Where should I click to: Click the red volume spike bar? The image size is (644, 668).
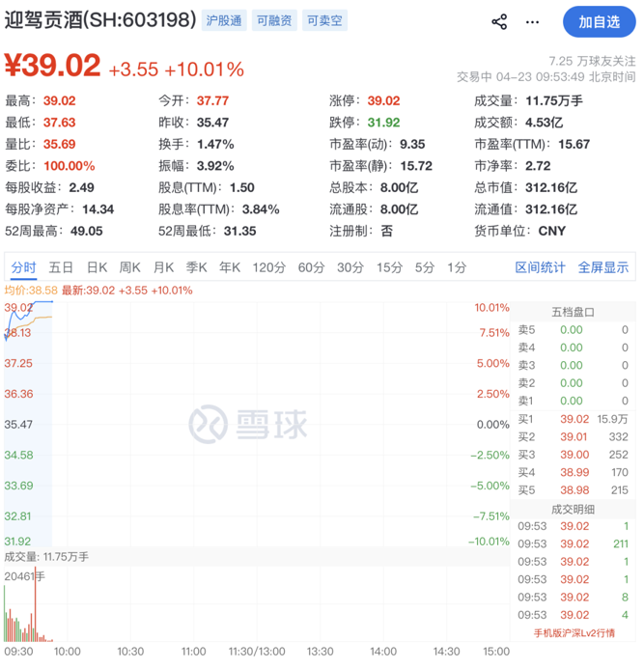coord(36,610)
